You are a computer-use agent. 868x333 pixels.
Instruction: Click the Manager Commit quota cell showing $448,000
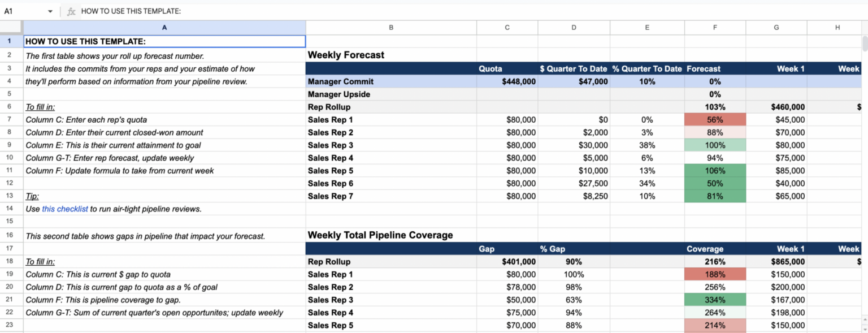(507, 81)
